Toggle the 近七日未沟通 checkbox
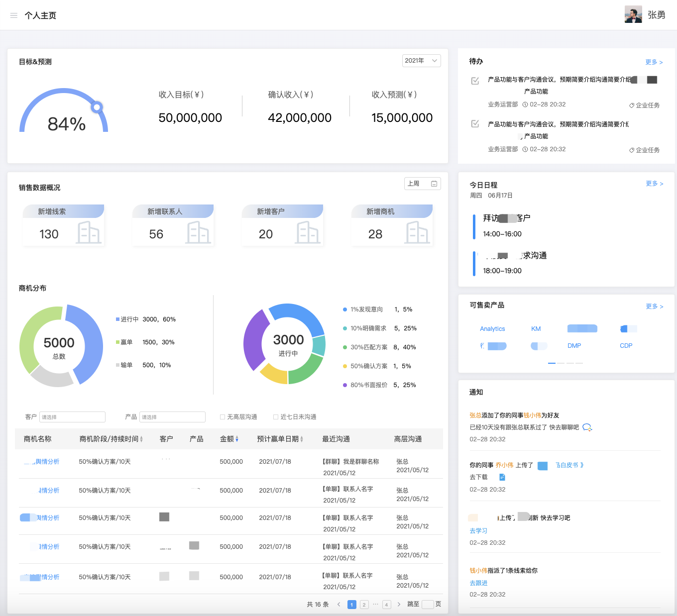 276,417
